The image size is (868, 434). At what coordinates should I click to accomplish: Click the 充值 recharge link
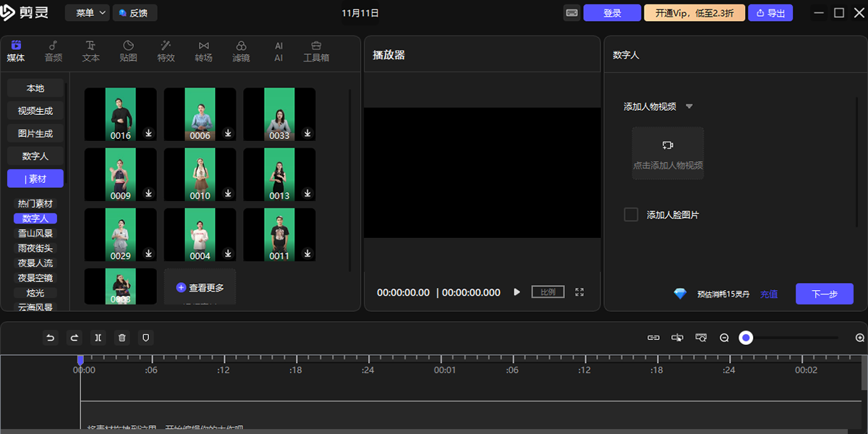tap(768, 294)
